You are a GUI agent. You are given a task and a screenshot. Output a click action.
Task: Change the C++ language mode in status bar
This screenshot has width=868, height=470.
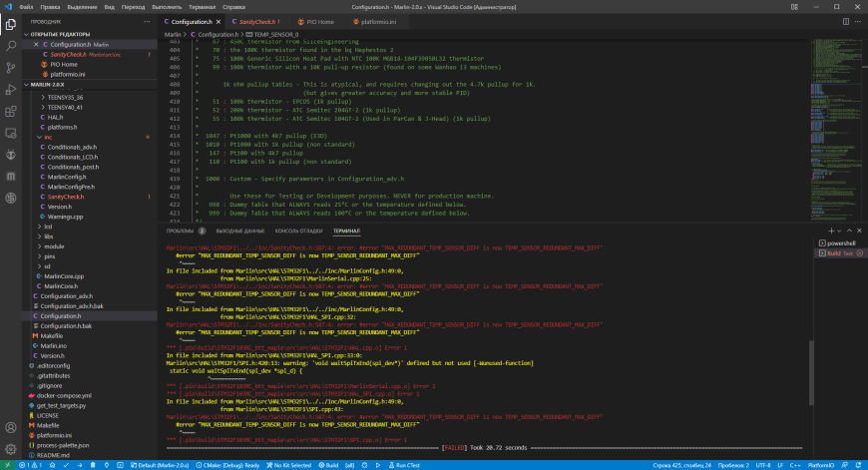coord(795,465)
